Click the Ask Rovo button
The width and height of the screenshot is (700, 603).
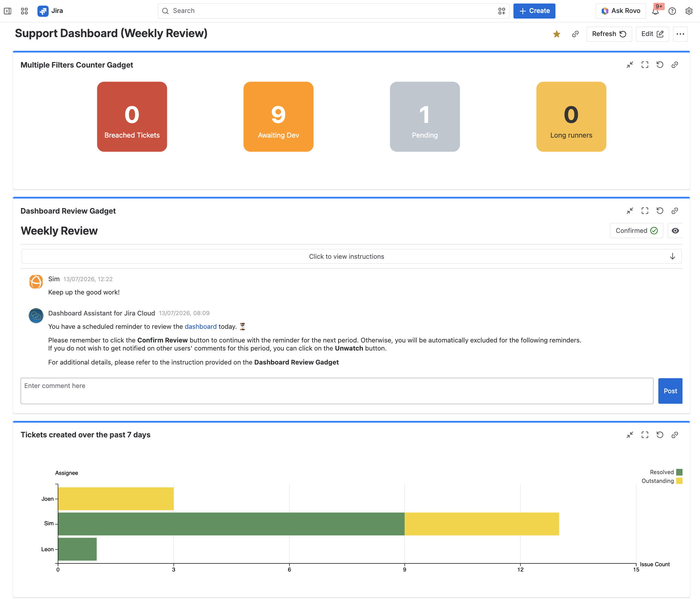(x=621, y=11)
